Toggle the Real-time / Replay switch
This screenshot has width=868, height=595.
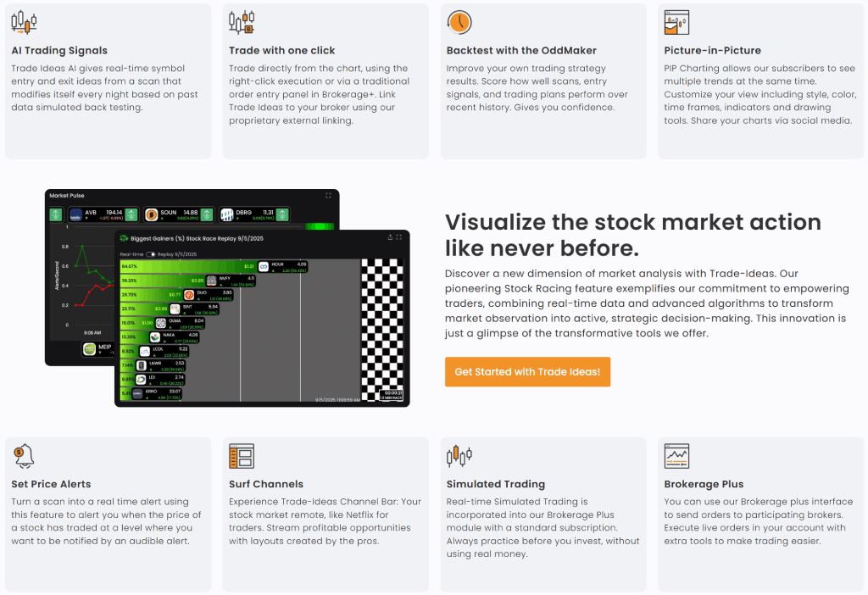(x=151, y=254)
